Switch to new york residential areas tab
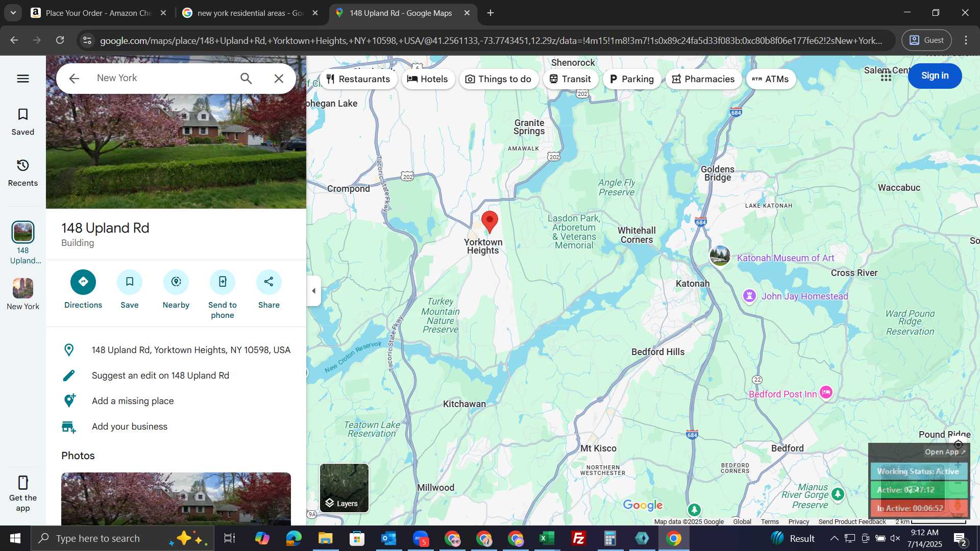This screenshot has width=980, height=551. click(x=251, y=13)
